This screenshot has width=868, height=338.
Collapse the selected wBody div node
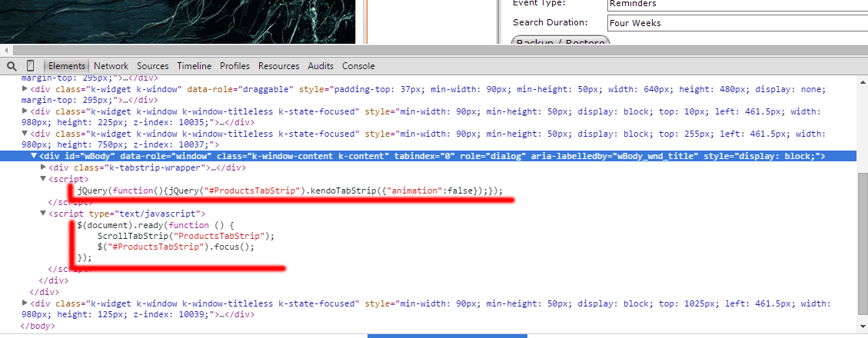point(35,157)
